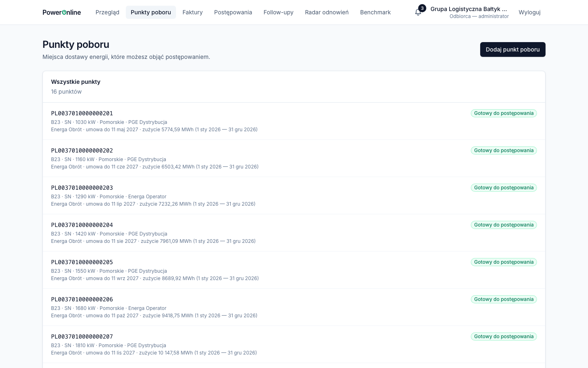Open the Przegląd tab

coord(107,12)
